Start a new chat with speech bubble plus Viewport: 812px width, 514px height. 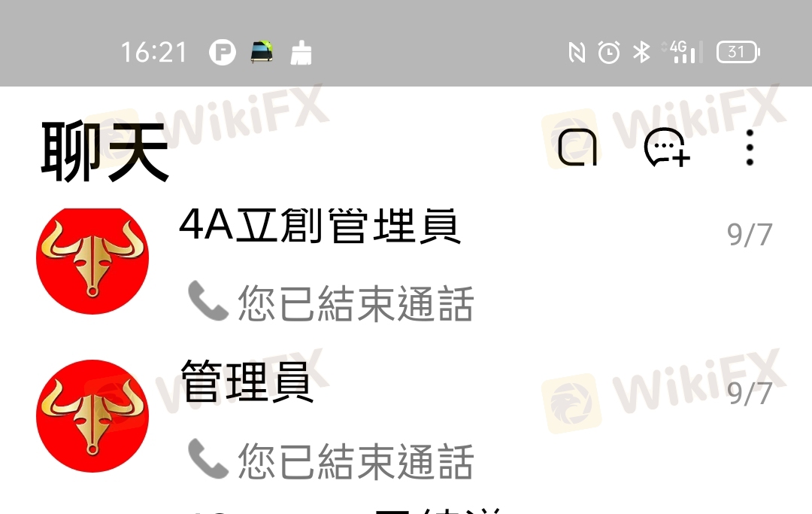point(667,148)
